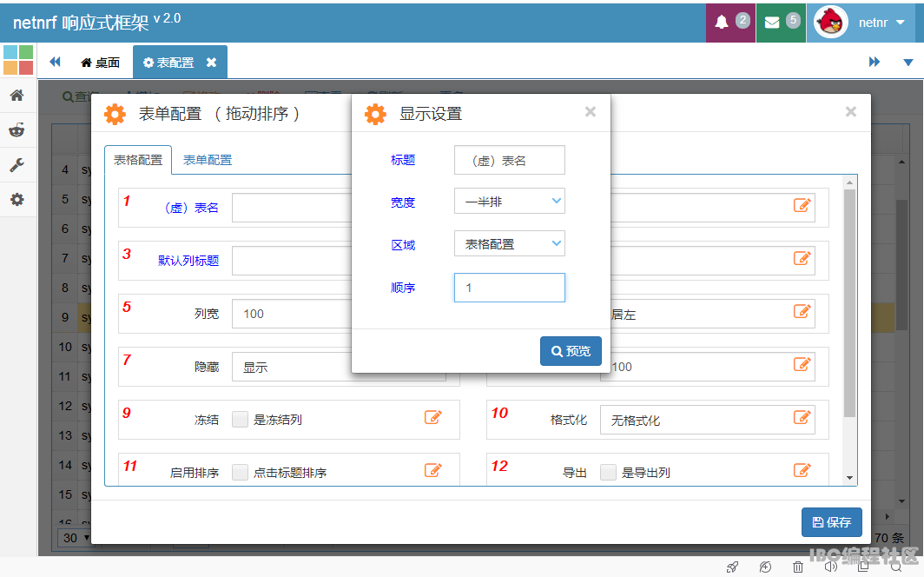This screenshot has width=924, height=577.
Task: Select row 9 in background table
Action: point(65,317)
